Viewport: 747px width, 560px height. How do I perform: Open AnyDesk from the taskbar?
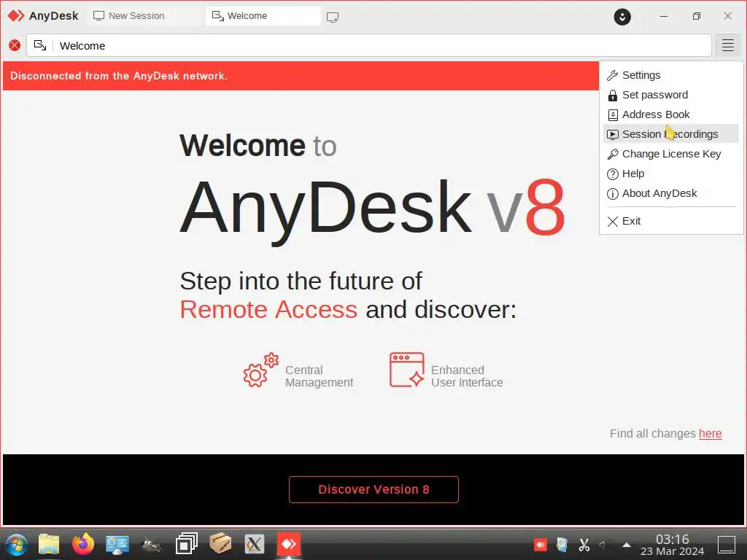click(289, 544)
